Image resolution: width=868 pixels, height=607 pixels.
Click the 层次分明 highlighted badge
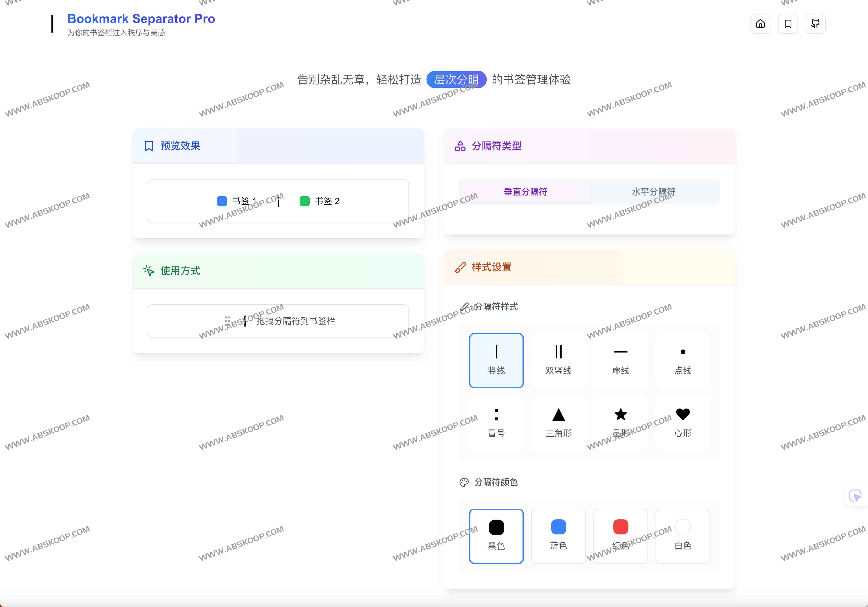pyautogui.click(x=456, y=80)
